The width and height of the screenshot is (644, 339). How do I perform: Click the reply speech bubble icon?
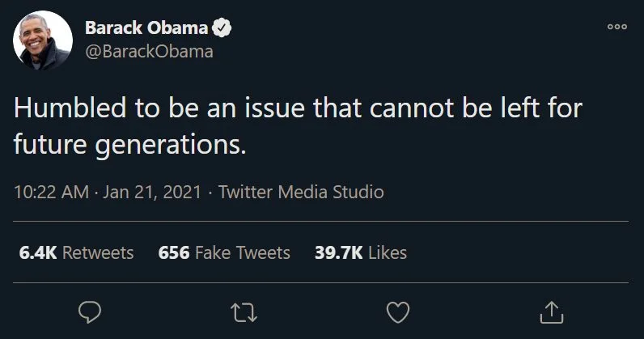pos(89,310)
